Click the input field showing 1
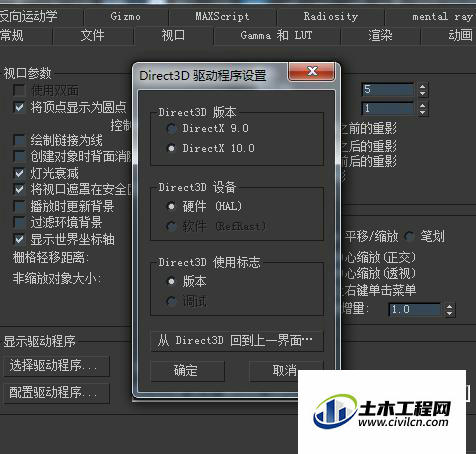This screenshot has height=454, width=476. pyautogui.click(x=388, y=108)
